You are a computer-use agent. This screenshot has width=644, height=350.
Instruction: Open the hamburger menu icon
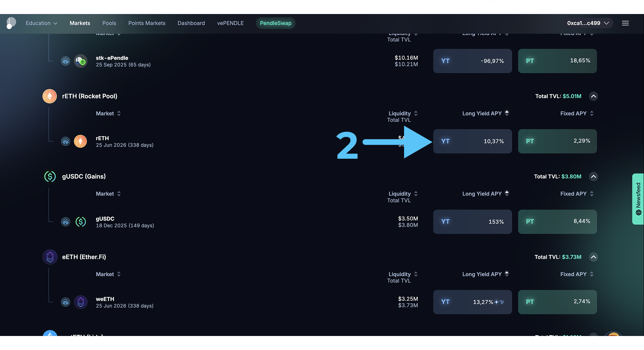625,23
